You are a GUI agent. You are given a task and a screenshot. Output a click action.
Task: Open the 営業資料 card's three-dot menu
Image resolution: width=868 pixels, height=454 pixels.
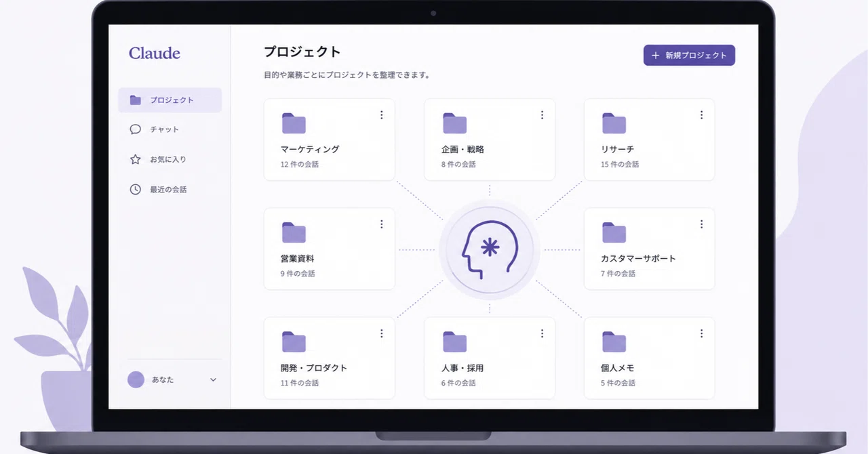(381, 224)
